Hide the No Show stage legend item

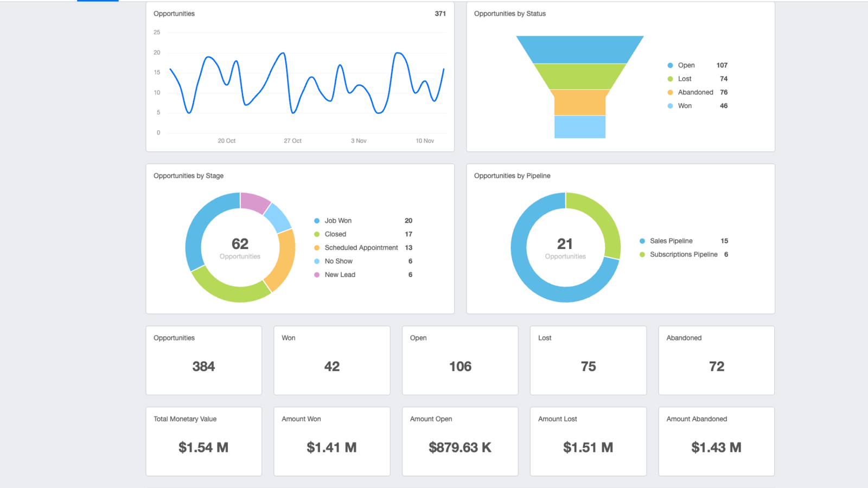[x=339, y=261]
